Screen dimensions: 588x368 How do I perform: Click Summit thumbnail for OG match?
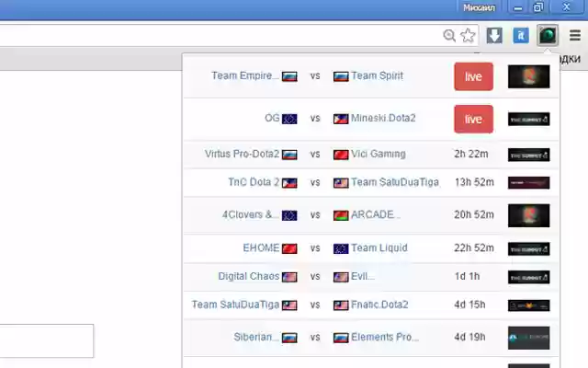529,120
